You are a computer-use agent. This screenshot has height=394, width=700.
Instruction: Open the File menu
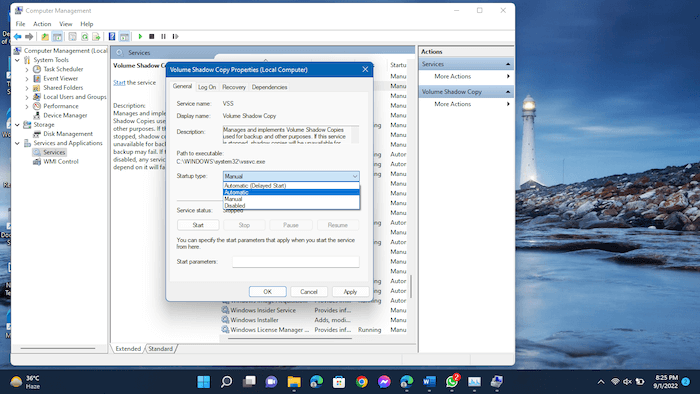click(x=21, y=24)
